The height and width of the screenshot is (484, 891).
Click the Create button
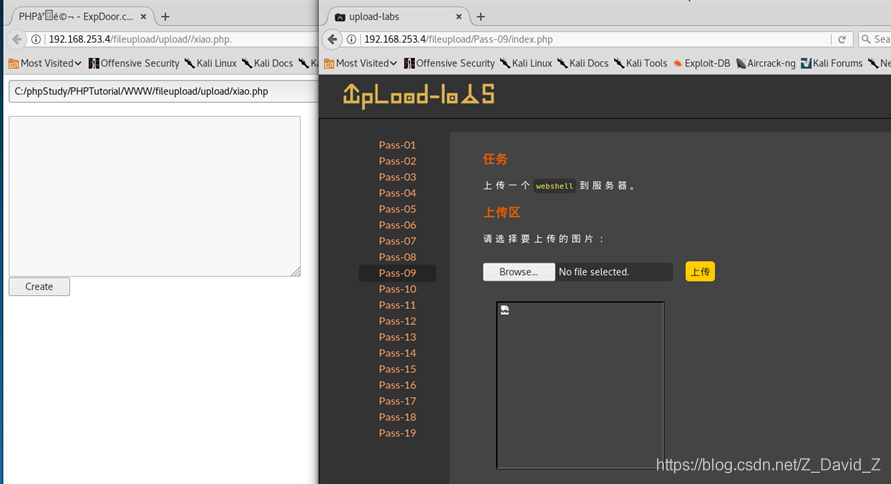(39, 286)
